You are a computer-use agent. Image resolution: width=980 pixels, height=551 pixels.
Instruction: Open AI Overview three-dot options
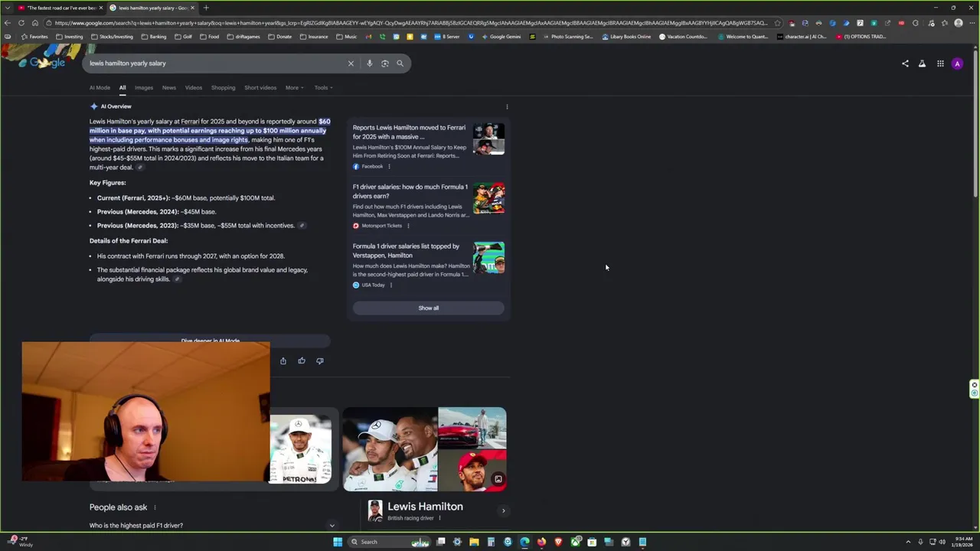(507, 107)
